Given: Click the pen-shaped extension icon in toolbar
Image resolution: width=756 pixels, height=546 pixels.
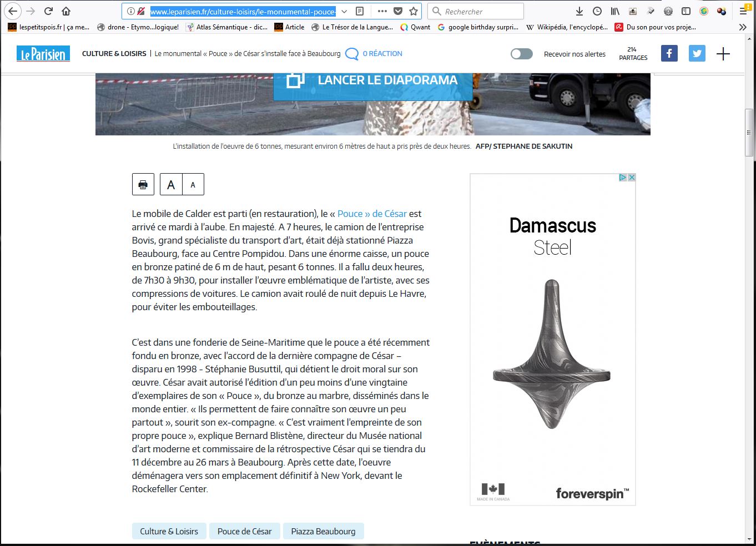Looking at the screenshot, I should pos(651,11).
